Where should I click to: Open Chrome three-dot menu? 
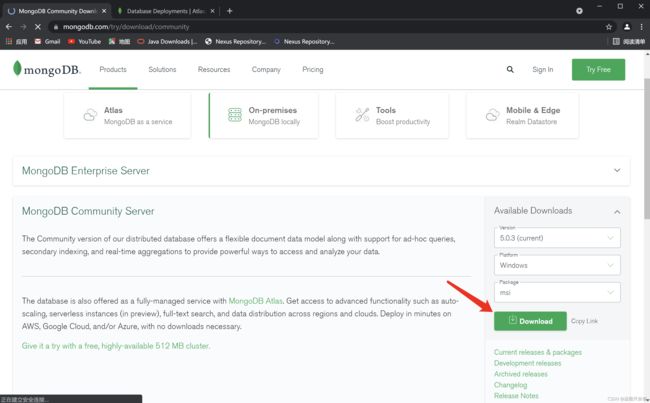[x=641, y=27]
